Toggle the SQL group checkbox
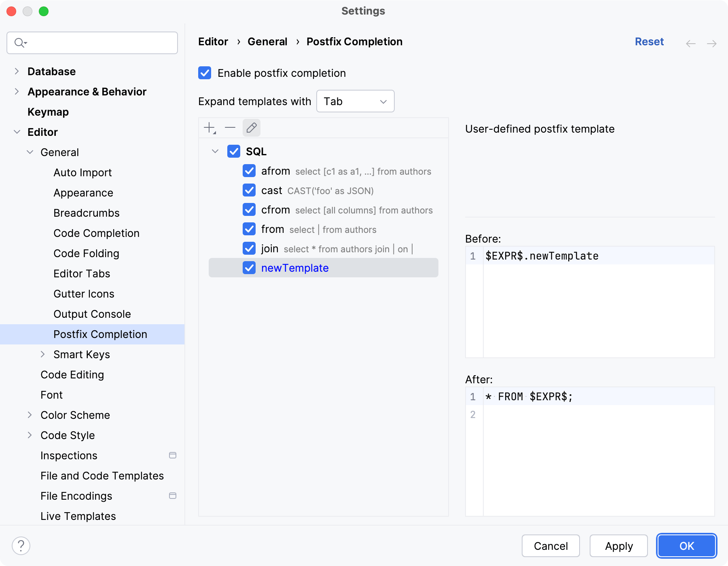 234,151
